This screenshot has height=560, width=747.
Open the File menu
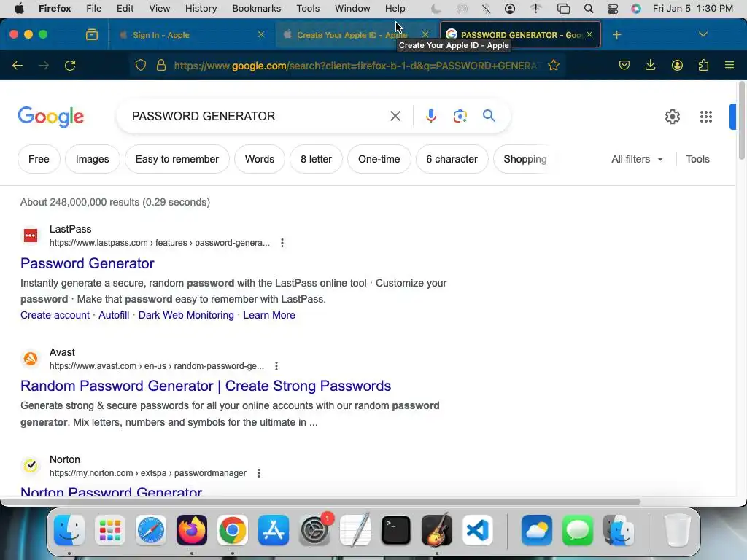93,9
